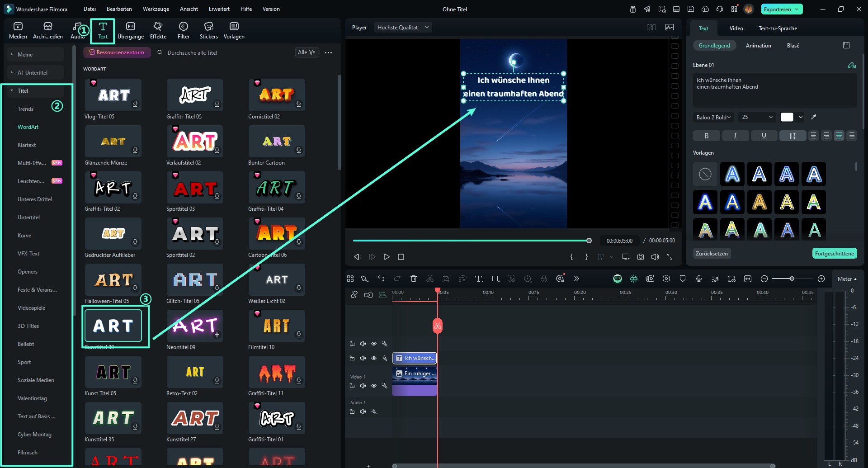868x468 pixels.
Task: Select the Untertitel category
Action: [x=28, y=217]
